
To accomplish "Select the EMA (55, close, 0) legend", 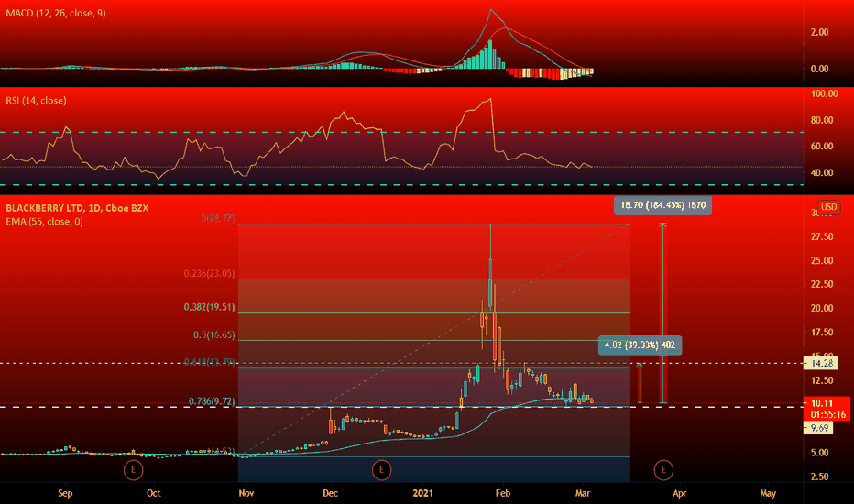I will click(x=44, y=221).
